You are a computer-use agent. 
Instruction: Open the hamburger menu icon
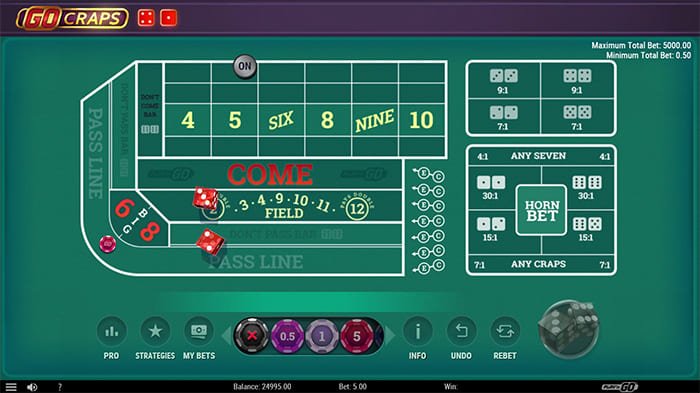click(x=11, y=387)
